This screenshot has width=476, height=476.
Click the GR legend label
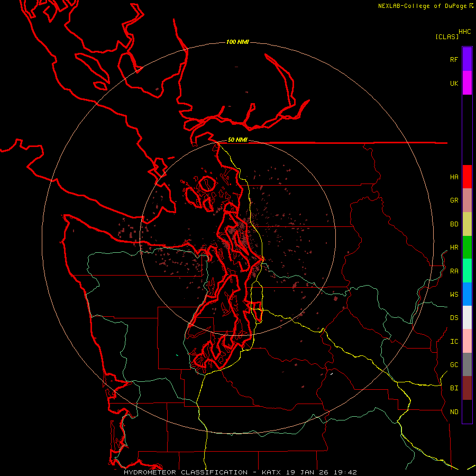click(454, 200)
